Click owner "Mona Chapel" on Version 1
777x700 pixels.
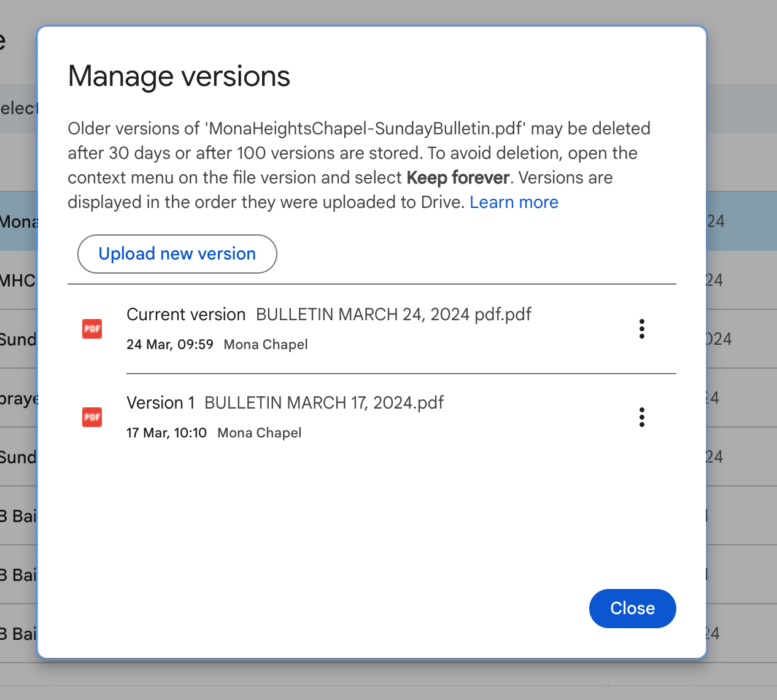258,433
